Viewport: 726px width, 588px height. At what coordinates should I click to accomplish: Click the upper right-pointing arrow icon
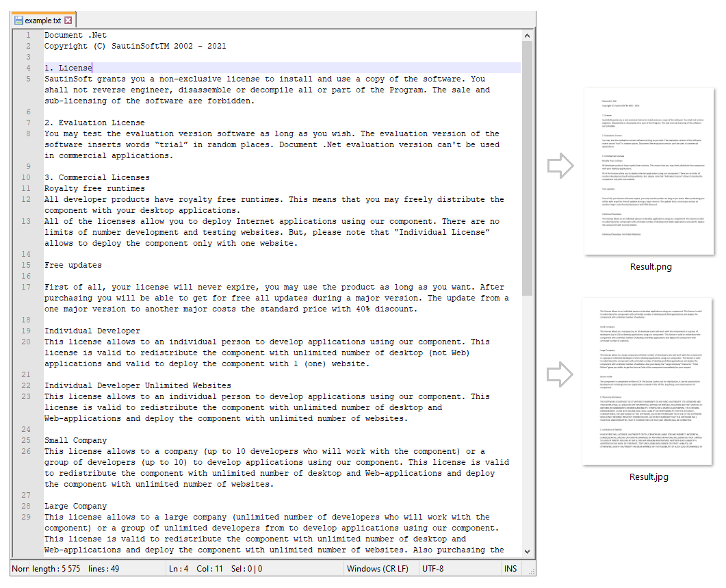coord(560,166)
